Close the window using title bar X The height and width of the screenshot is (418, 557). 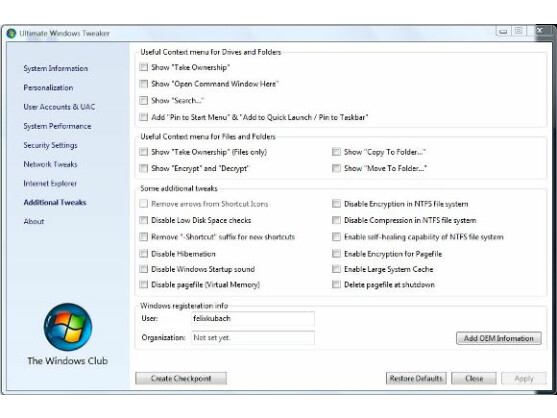coord(541,31)
